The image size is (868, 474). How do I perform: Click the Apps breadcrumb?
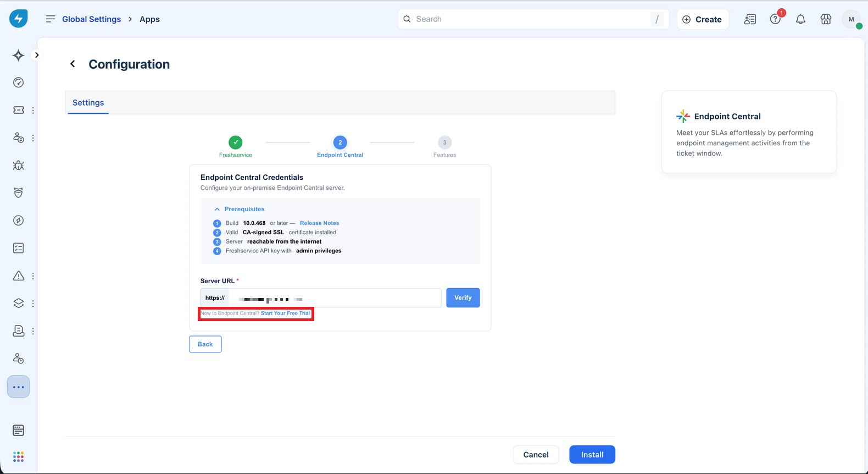point(149,19)
